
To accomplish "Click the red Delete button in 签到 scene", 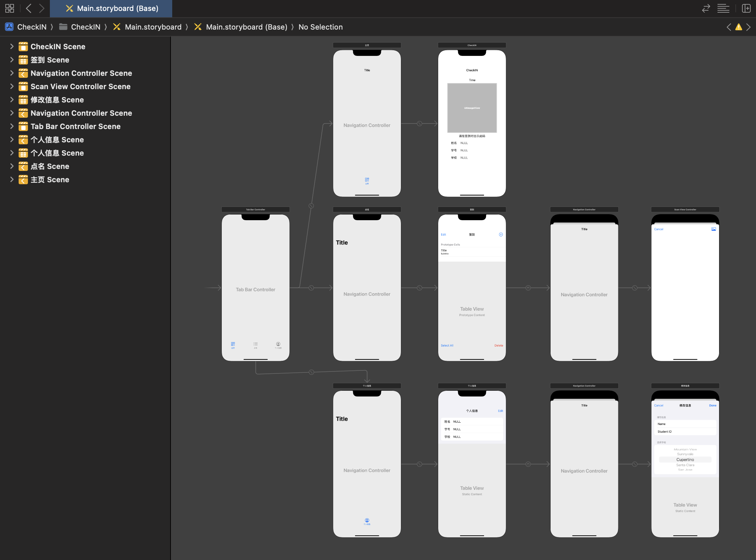I will [x=498, y=346].
